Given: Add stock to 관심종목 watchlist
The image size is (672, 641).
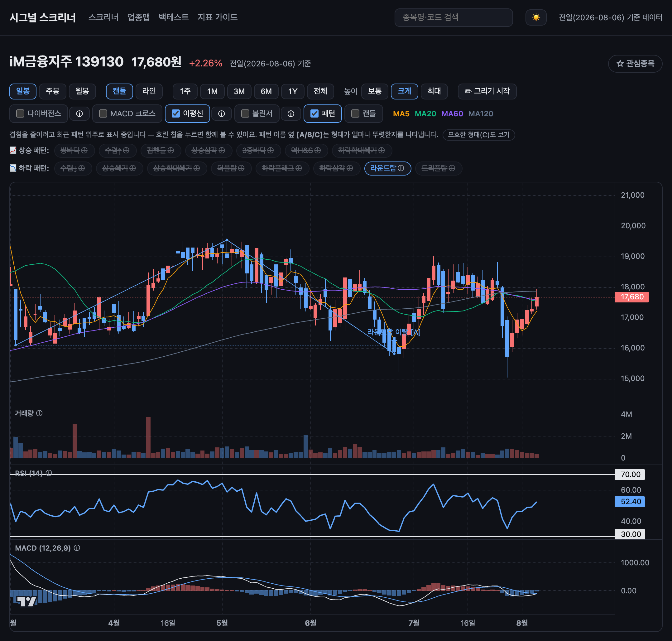Looking at the screenshot, I should pyautogui.click(x=635, y=64).
